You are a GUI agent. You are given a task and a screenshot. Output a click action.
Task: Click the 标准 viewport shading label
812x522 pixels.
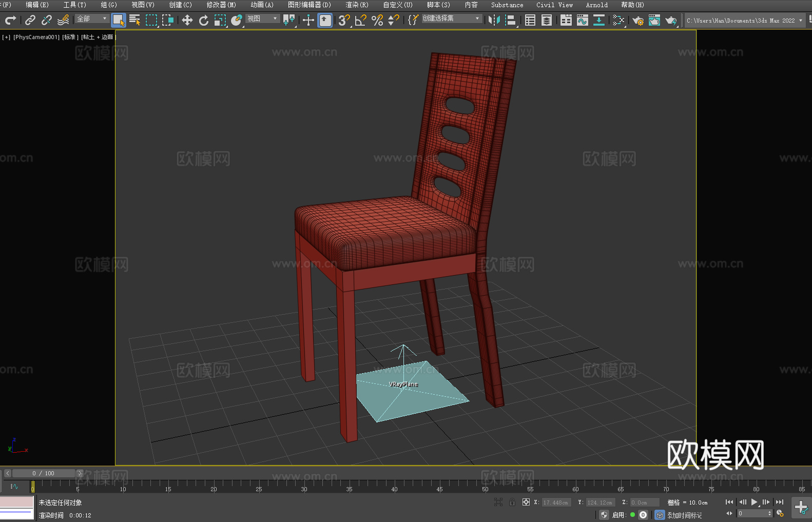pos(70,37)
